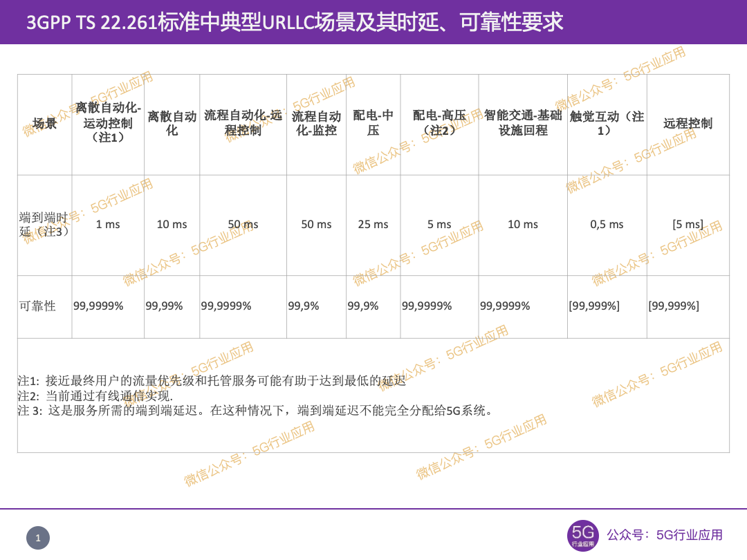Click the 流程自动化-监控 column header
The width and height of the screenshot is (747, 560).
[x=315, y=121]
